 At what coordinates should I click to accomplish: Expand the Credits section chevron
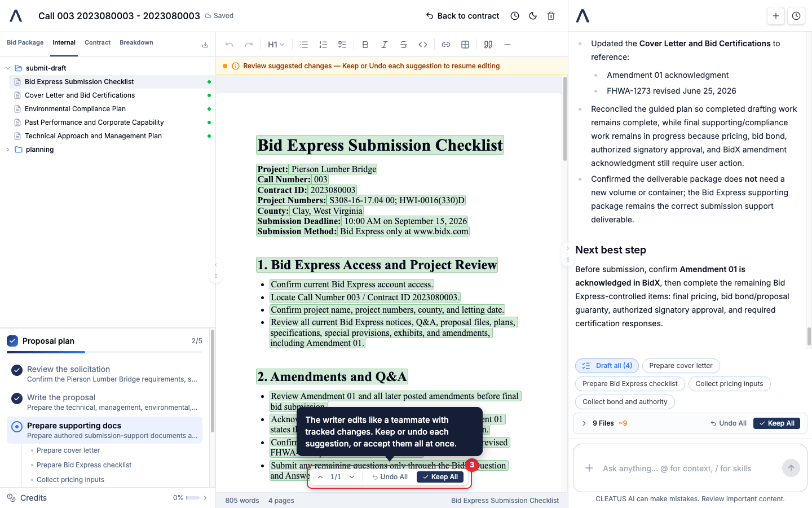(205, 498)
